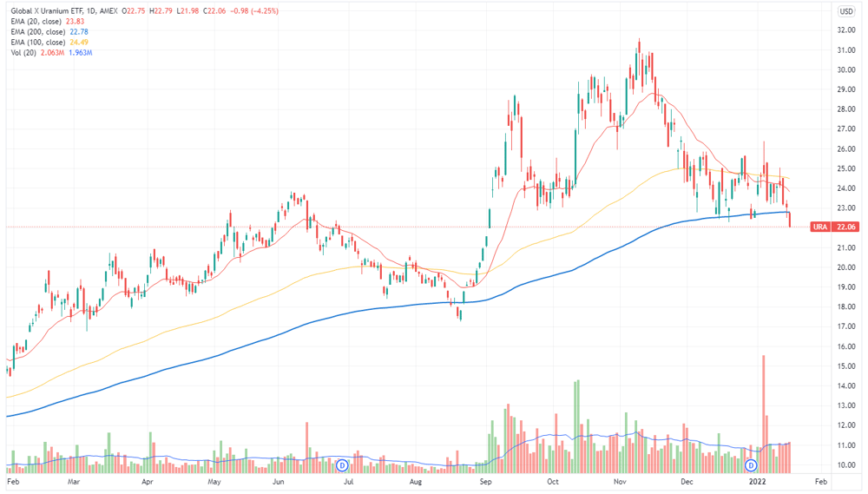Click the dividend marker near 2022
868x494 pixels.
(751, 465)
